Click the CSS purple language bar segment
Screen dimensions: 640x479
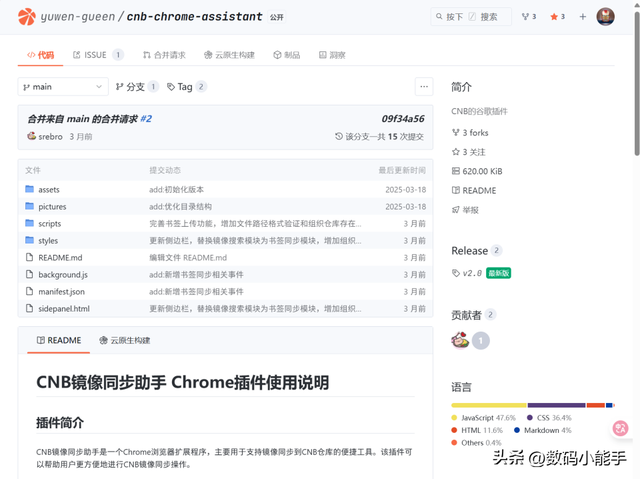[556, 405]
